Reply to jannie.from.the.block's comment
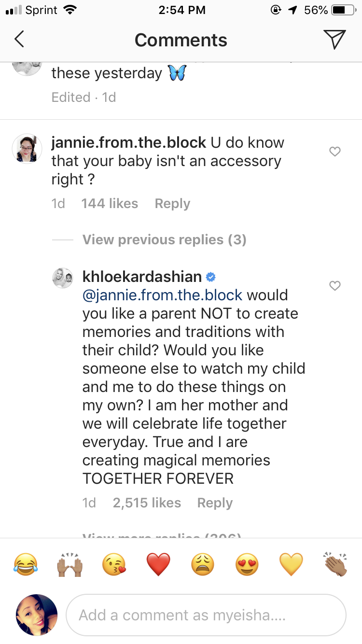 pos(172,204)
